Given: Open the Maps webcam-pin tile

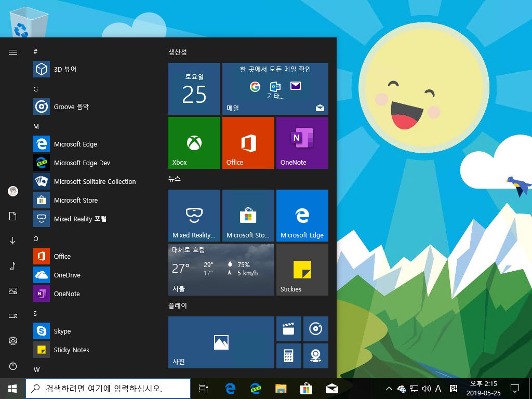Looking at the screenshot, I should coord(316,356).
